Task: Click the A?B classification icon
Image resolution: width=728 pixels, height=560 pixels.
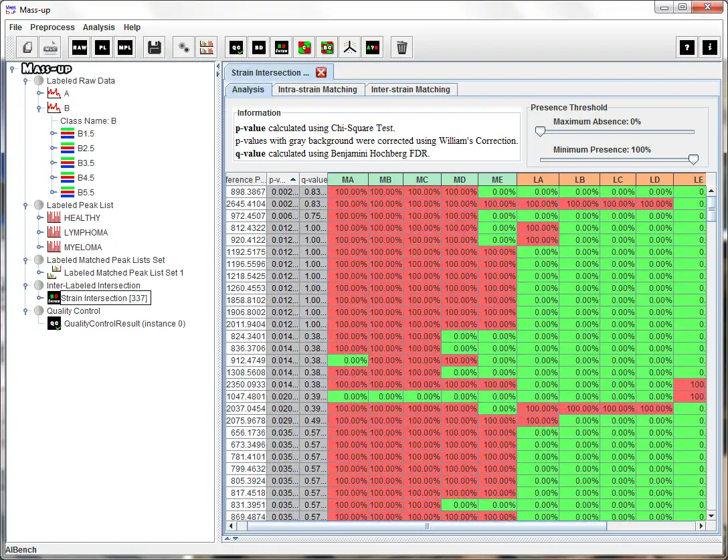Action: (x=373, y=48)
